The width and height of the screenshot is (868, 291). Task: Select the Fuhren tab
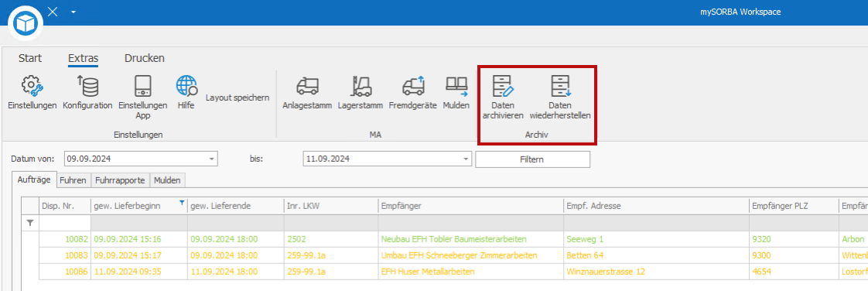tap(73, 180)
